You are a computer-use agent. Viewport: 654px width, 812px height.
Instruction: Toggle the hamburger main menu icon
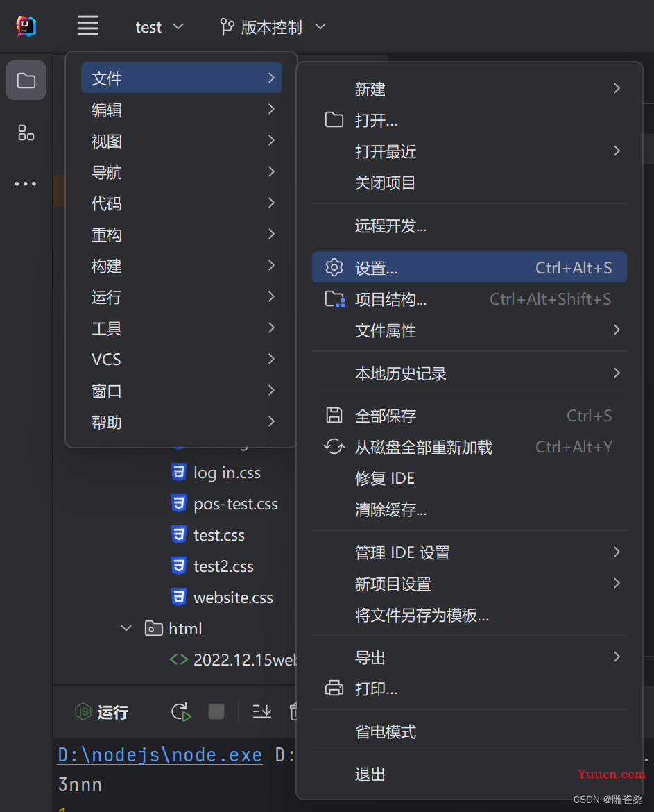coord(88,26)
